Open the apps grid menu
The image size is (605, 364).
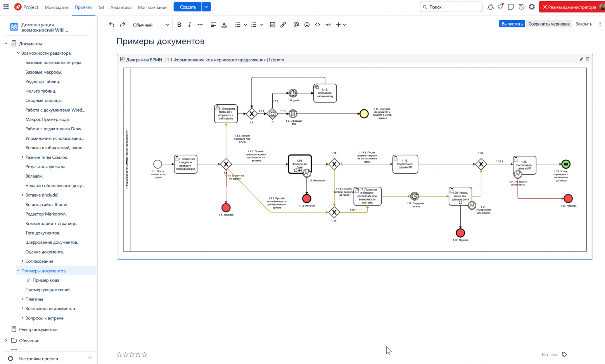(x=6, y=7)
